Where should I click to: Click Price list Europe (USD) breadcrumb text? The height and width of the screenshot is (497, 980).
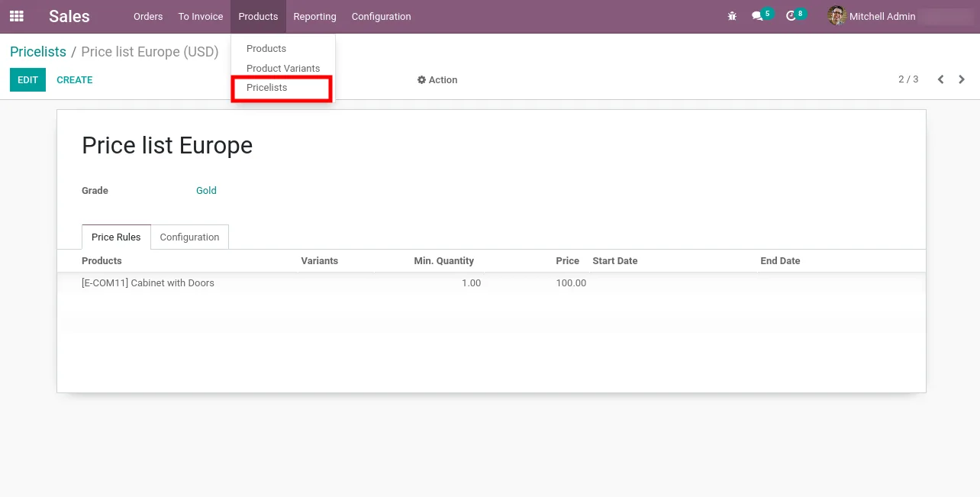(150, 52)
